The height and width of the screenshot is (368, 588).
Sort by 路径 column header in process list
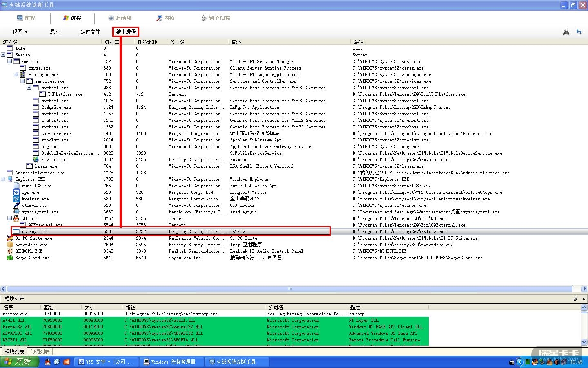tap(469, 42)
